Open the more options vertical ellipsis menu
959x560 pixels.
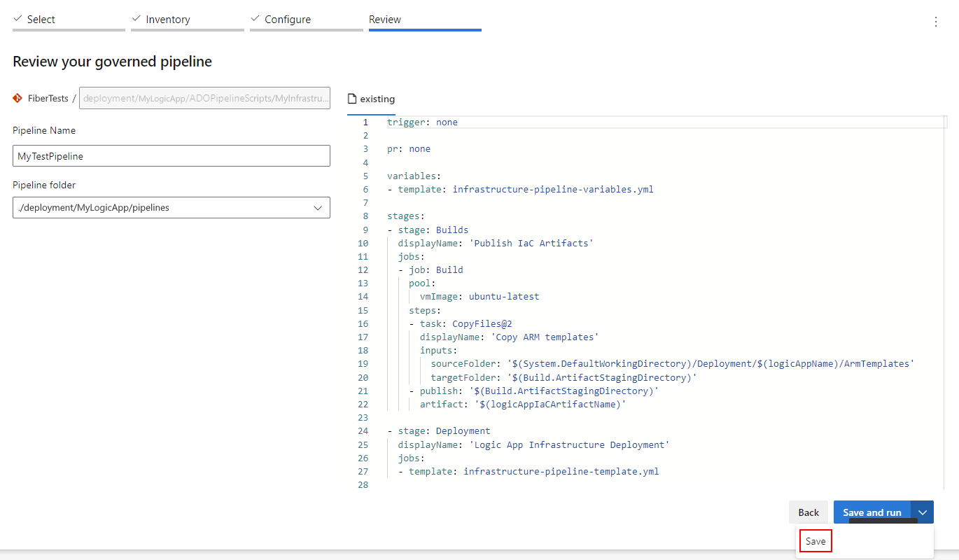tap(936, 22)
